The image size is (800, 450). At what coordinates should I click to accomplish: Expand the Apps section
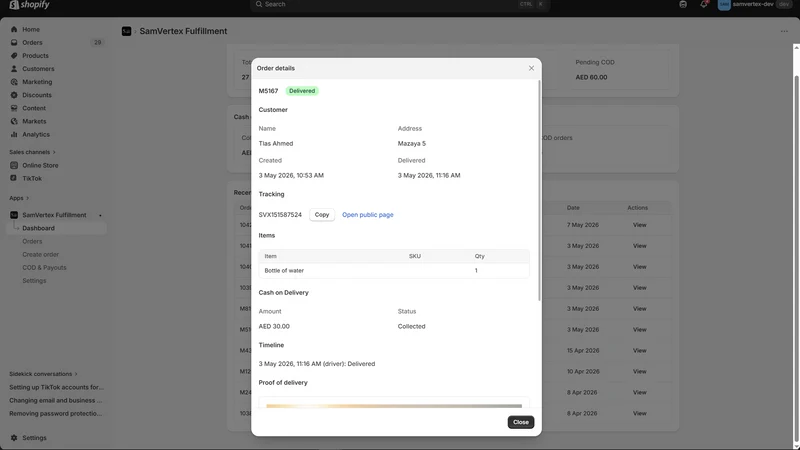click(x=19, y=198)
